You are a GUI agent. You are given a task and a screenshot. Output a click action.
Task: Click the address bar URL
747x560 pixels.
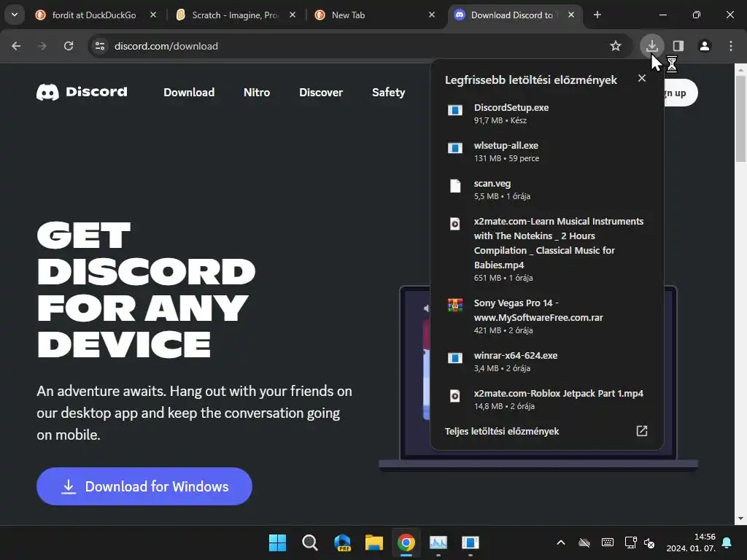[x=166, y=46]
